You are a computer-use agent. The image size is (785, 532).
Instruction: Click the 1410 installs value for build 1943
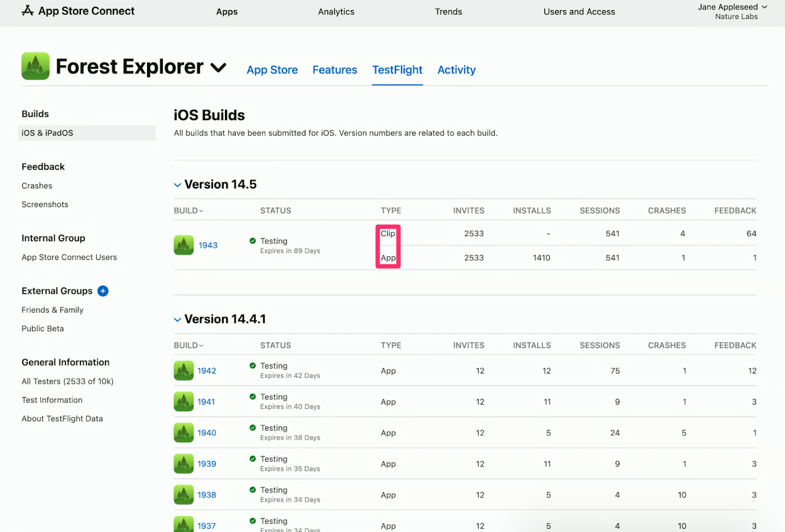541,258
